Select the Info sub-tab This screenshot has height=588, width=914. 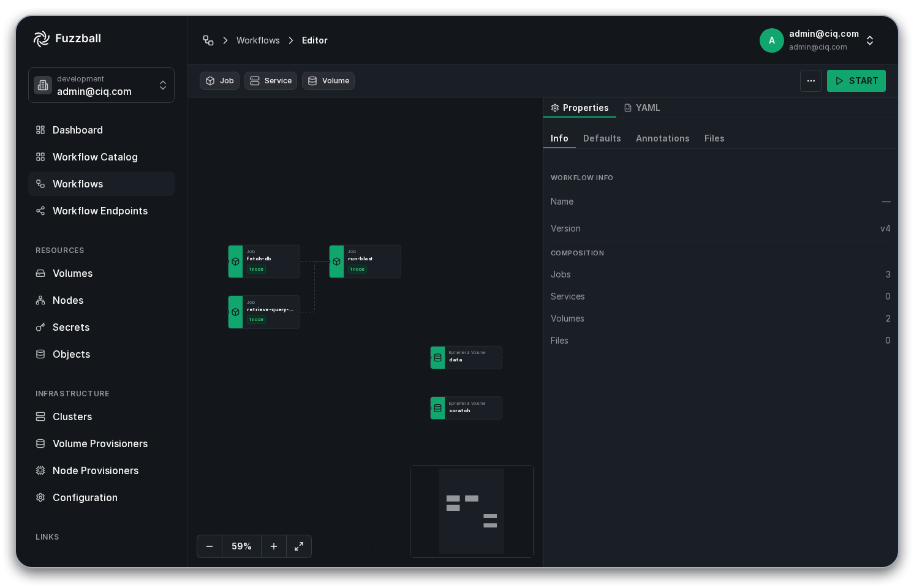[x=559, y=138]
